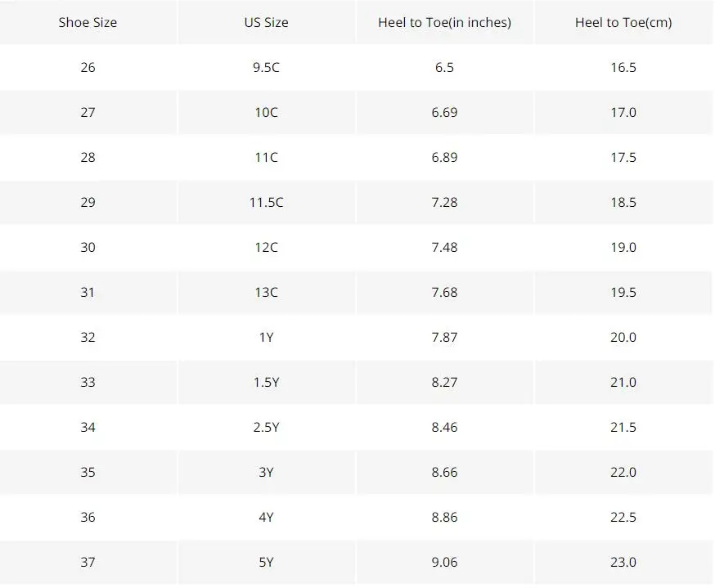
Task: Select shoe size 26 cell
Action: pyautogui.click(x=88, y=67)
